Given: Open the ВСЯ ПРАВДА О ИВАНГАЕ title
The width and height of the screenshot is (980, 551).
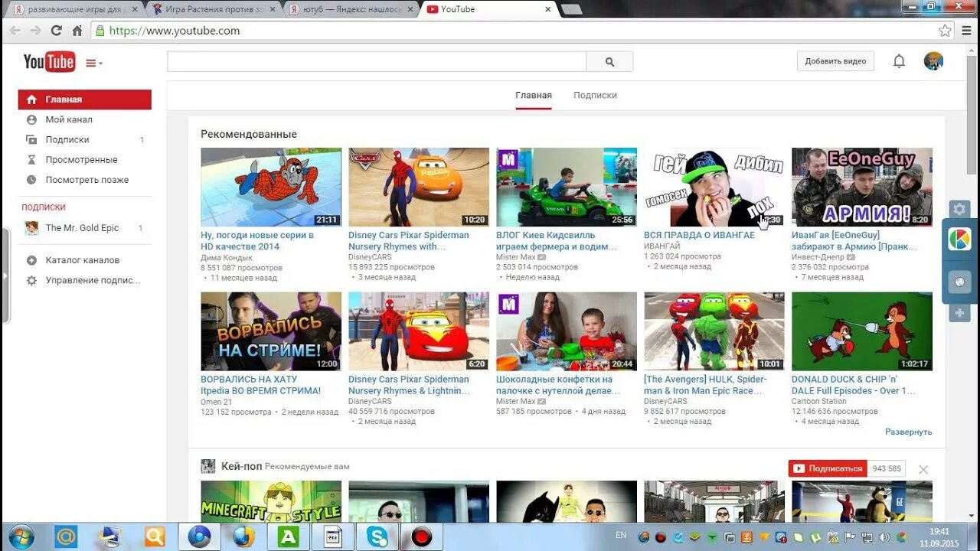Looking at the screenshot, I should tap(699, 235).
